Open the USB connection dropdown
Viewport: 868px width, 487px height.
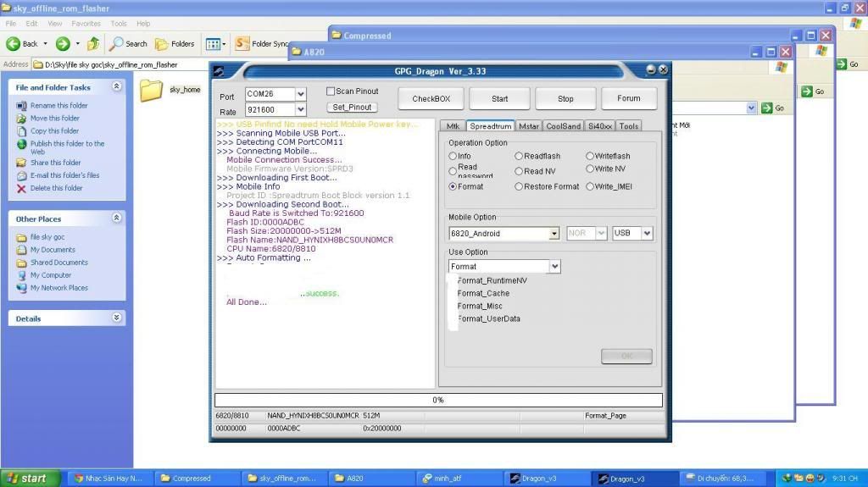pos(647,233)
